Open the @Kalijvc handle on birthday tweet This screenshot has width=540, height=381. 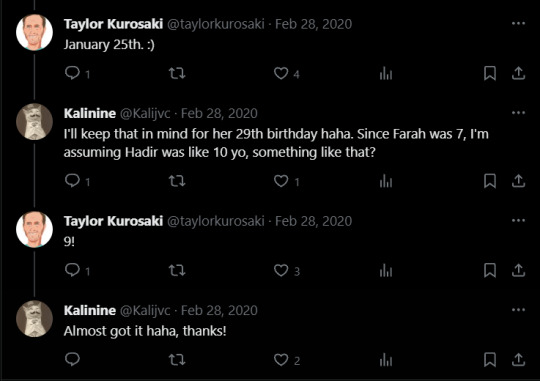(x=145, y=113)
